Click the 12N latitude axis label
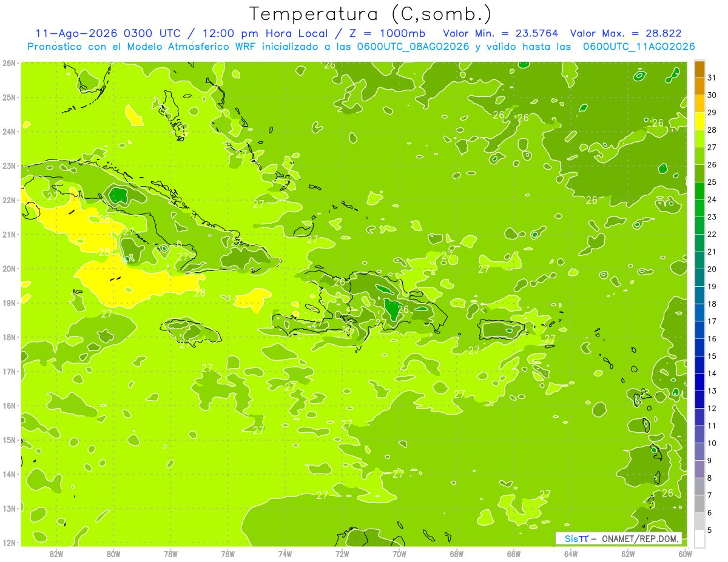 pos(9,542)
